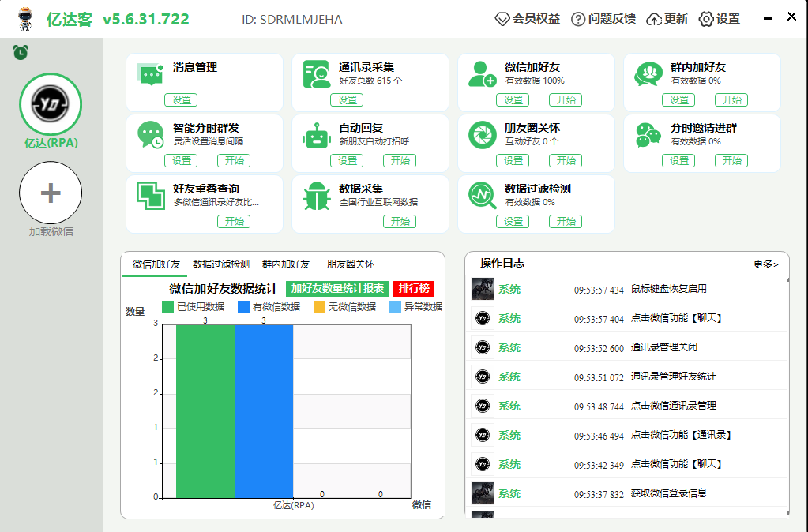The height and width of the screenshot is (532, 808).
Task: Click the 好友重叠查询 overlapping squares icon
Action: point(150,196)
